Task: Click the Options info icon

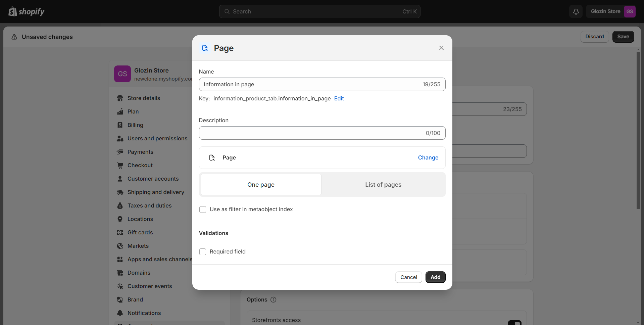Action: click(x=273, y=299)
